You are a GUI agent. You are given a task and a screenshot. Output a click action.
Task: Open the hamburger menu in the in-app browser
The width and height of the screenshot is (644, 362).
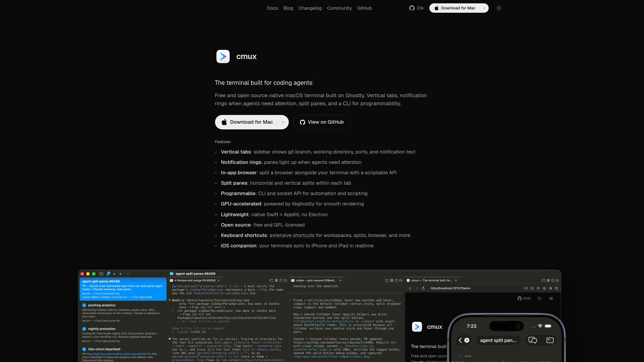pos(551,298)
